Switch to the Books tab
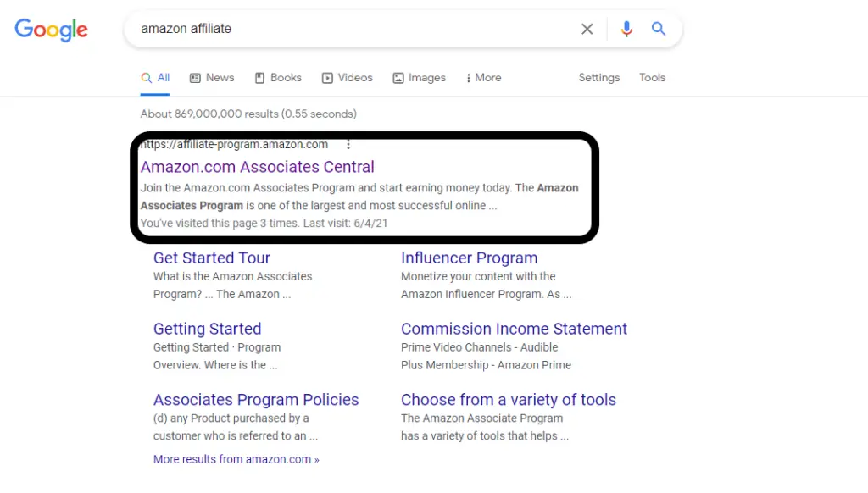The width and height of the screenshot is (868, 493). click(x=278, y=78)
